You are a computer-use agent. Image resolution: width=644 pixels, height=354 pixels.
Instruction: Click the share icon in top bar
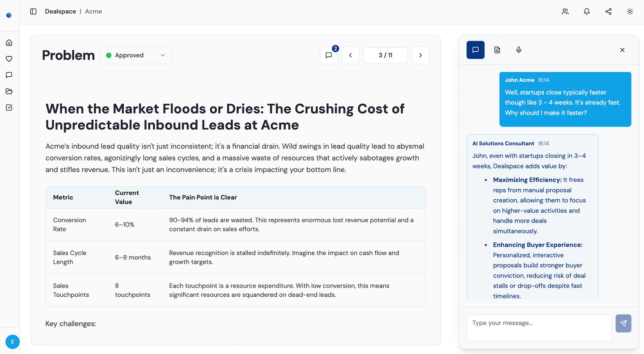608,12
